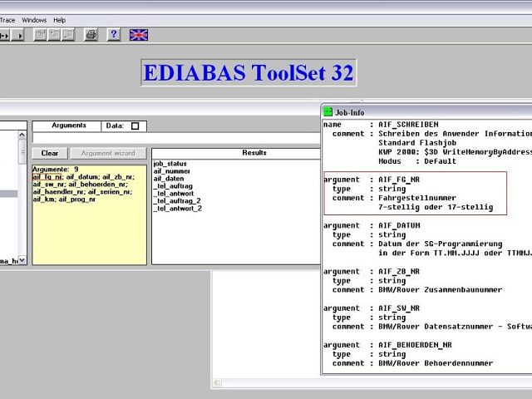Screen dimensions: 532x399
Task: Click the repeat-run button with dot and arrows
Action: click(5, 35)
